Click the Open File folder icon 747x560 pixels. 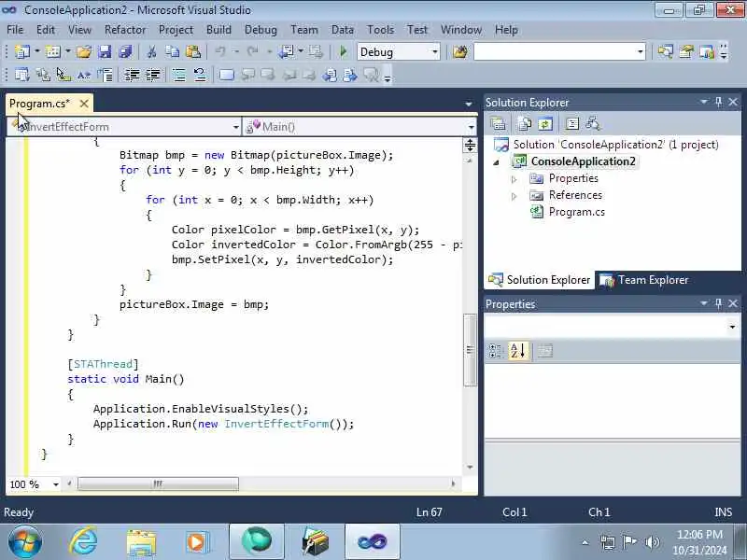pos(84,51)
